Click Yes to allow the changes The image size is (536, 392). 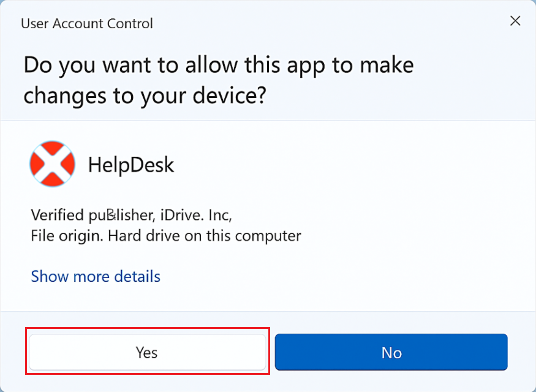[x=147, y=352]
